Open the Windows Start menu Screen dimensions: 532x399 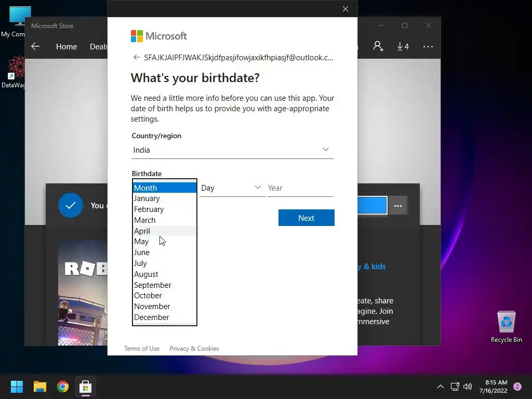(17, 387)
